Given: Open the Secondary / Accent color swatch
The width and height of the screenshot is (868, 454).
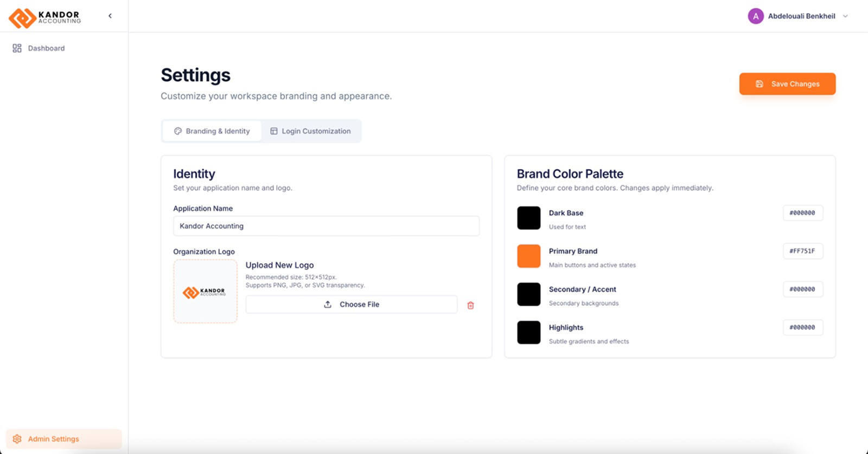Looking at the screenshot, I should click(528, 295).
